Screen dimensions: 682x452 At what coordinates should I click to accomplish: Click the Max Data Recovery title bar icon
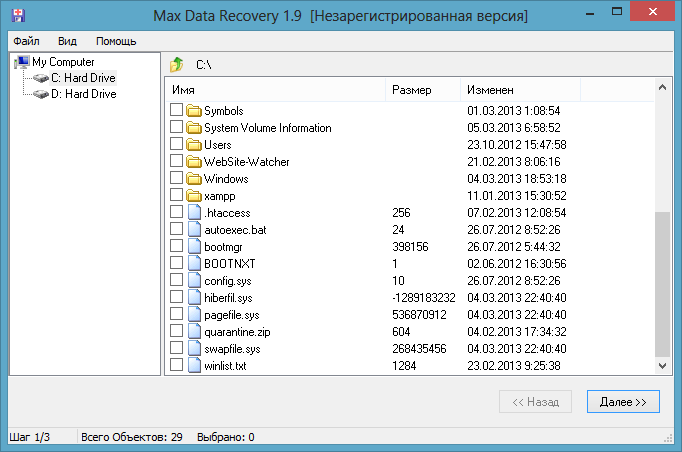click(x=18, y=15)
